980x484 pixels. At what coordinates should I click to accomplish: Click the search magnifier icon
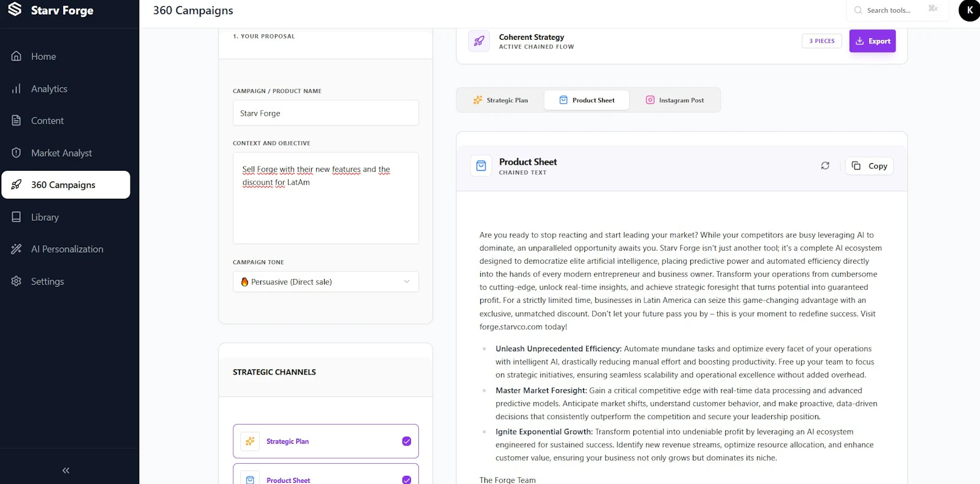click(858, 10)
